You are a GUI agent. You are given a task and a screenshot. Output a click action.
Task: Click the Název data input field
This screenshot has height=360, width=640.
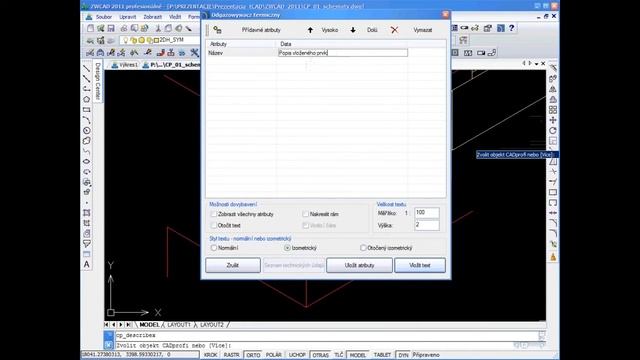pyautogui.click(x=343, y=53)
